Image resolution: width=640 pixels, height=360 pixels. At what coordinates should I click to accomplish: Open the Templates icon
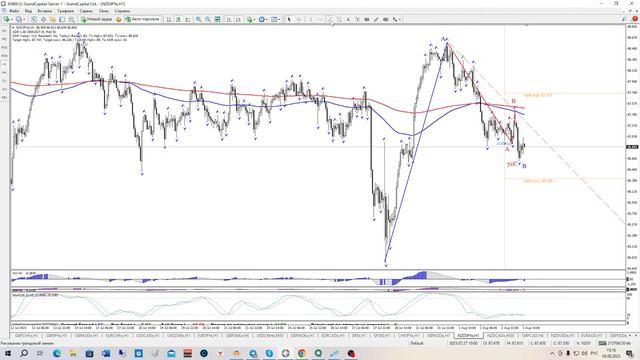coord(274,19)
